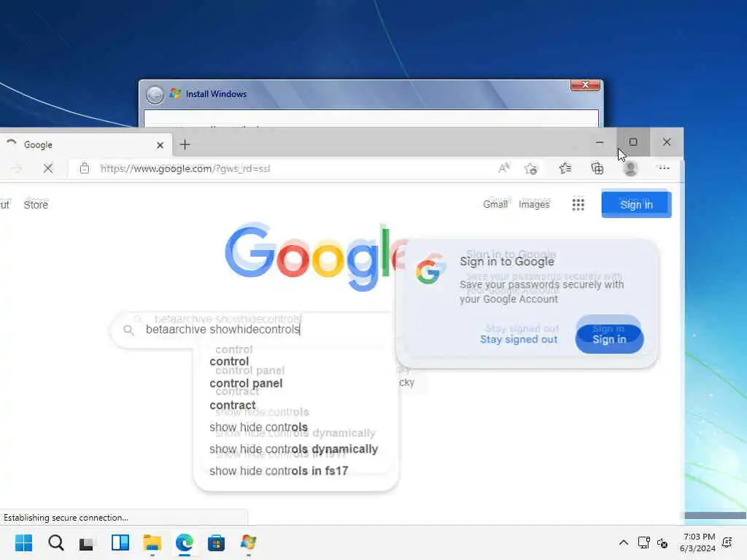Show hidden tray icons
This screenshot has width=747, height=560.
[623, 542]
